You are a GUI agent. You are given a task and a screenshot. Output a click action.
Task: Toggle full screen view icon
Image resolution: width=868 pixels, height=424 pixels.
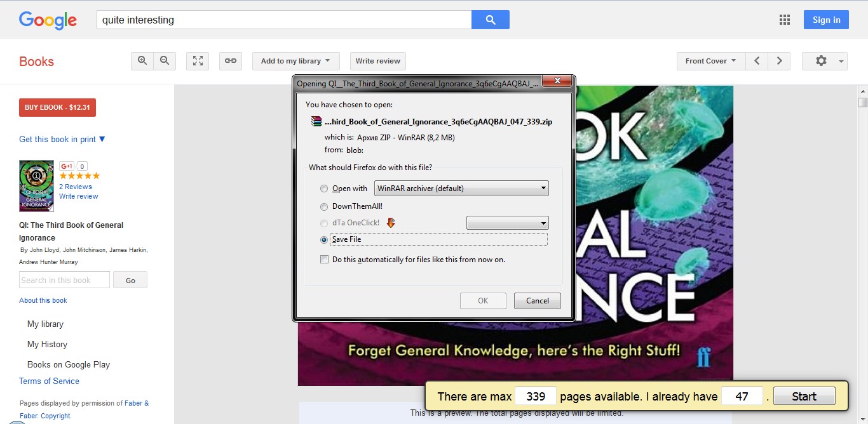point(198,61)
